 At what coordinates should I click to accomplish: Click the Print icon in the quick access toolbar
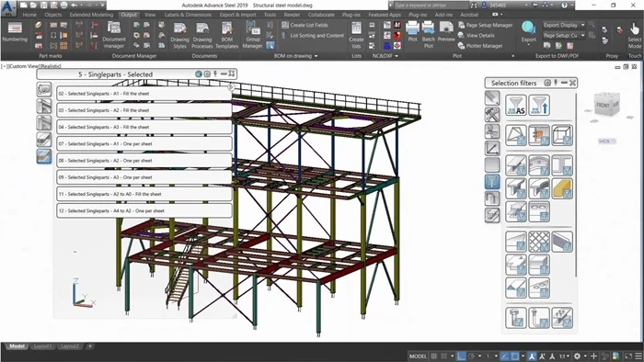click(x=64, y=6)
